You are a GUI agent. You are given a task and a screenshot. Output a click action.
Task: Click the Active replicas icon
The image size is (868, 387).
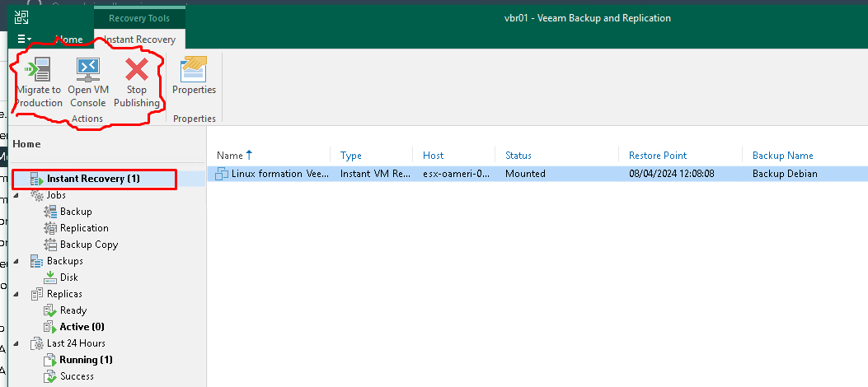pos(50,327)
